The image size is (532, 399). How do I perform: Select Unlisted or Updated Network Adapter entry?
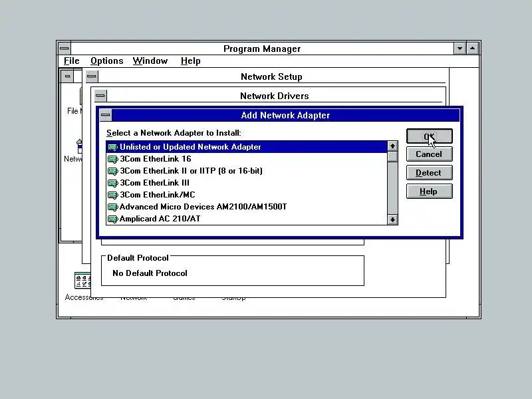tap(247, 147)
